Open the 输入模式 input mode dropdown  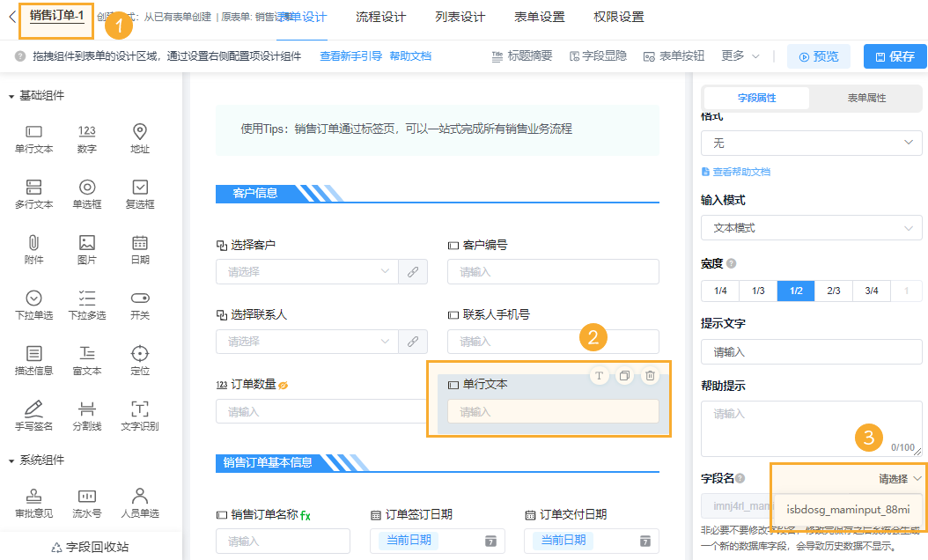pyautogui.click(x=810, y=227)
